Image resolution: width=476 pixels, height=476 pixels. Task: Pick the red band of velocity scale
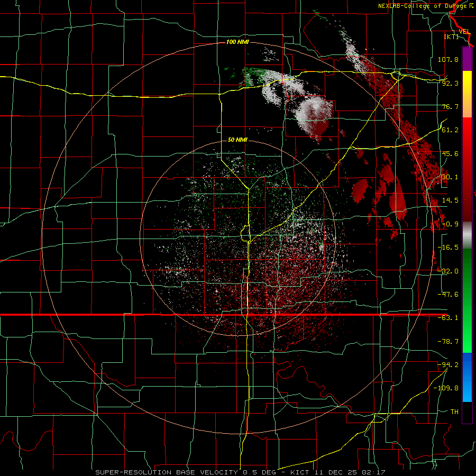click(467, 169)
